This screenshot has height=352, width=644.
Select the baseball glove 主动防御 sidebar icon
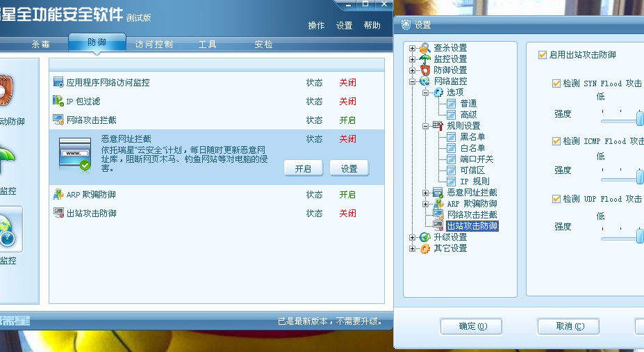(x=6, y=90)
